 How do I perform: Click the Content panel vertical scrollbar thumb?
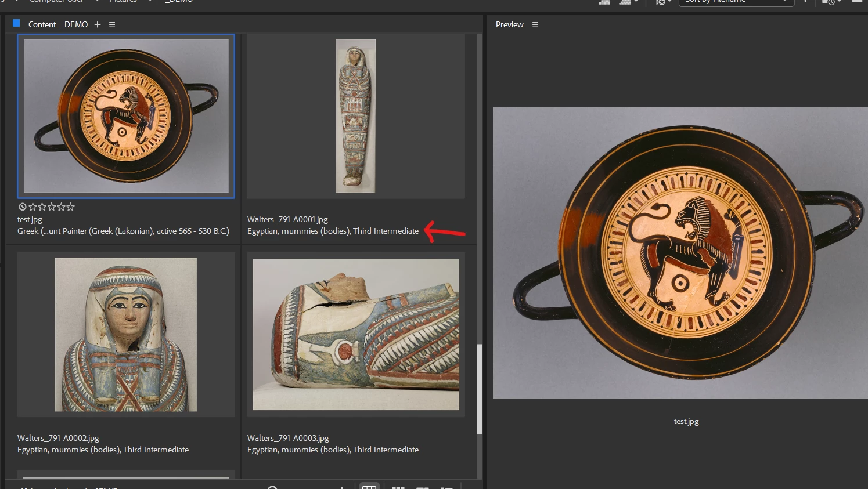pos(480,389)
